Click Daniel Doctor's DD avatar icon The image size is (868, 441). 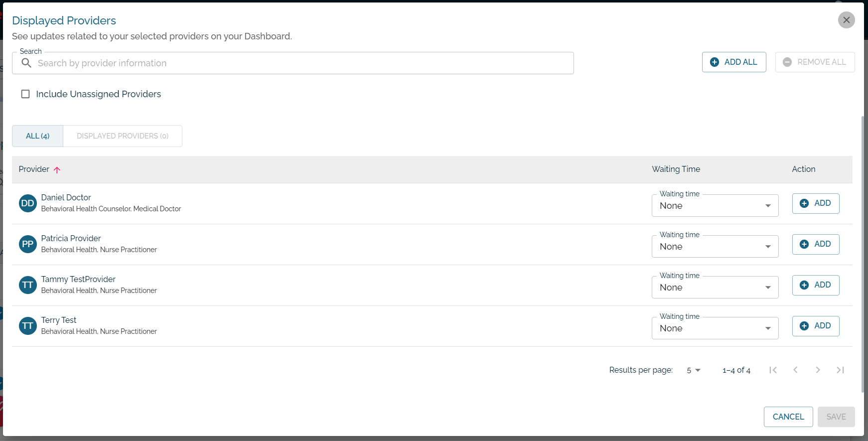click(x=28, y=203)
